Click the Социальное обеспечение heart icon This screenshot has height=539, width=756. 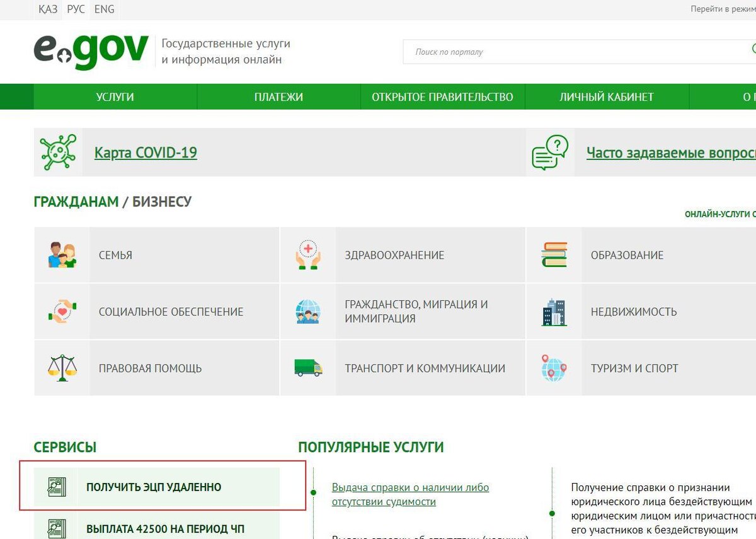coord(62,312)
